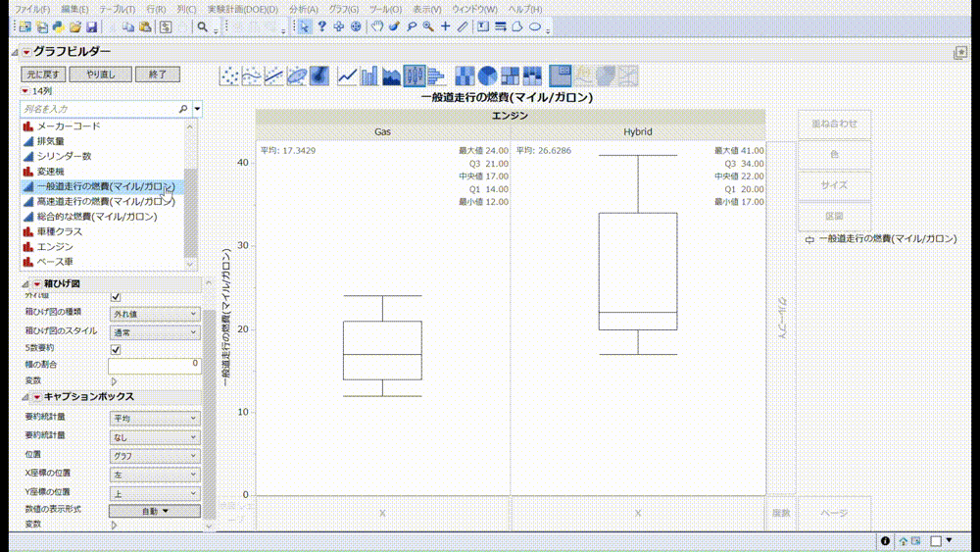Image resolution: width=980 pixels, height=552 pixels.
Task: Select the Hand grabber tool
Action: [x=377, y=26]
